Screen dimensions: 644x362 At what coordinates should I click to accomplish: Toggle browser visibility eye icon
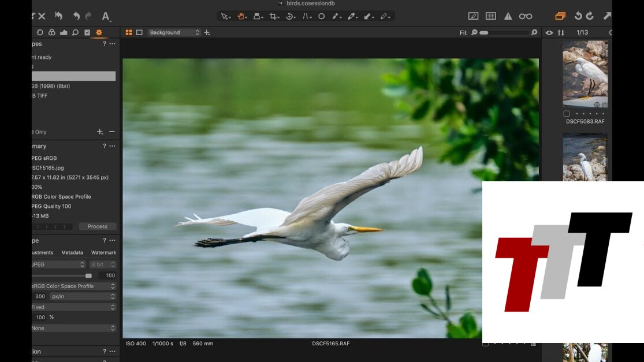[x=549, y=33]
